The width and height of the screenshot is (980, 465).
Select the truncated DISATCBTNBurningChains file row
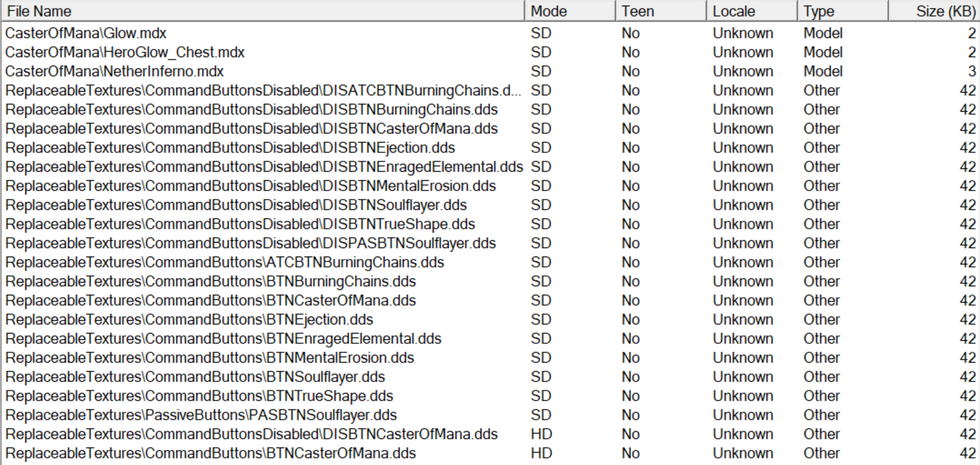coord(263,91)
